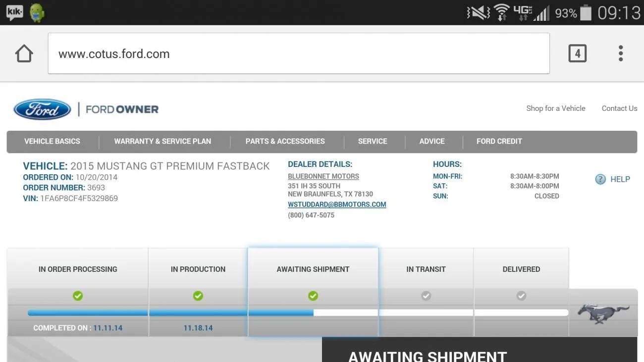Click the completed date 11.11.14
The height and width of the screenshot is (362, 644).
108,328
